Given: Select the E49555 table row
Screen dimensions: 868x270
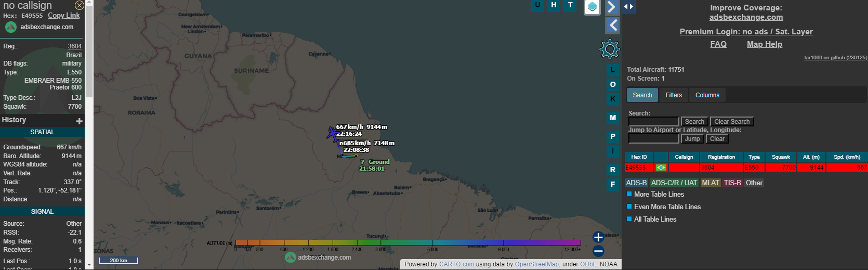Looking at the screenshot, I should coord(746,168).
